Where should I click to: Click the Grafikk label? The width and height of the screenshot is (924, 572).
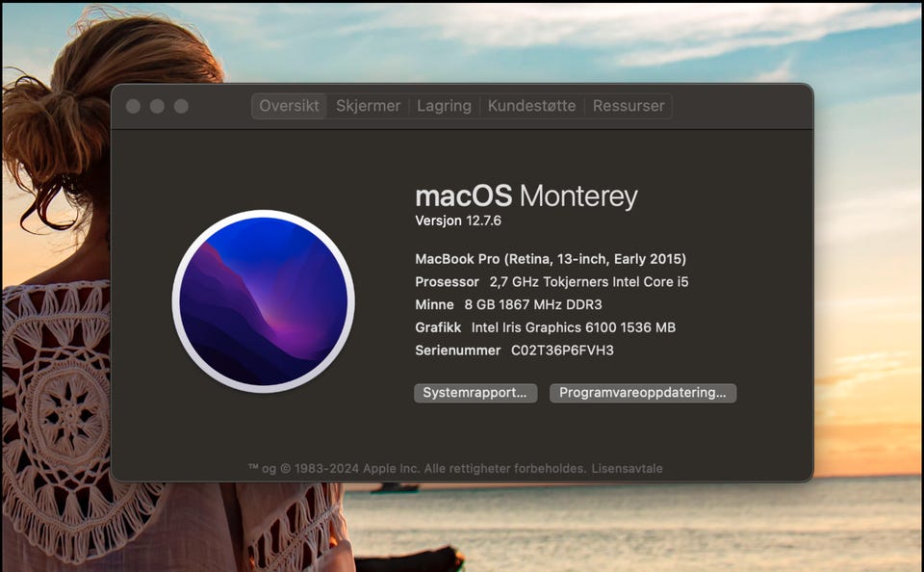[x=438, y=327]
